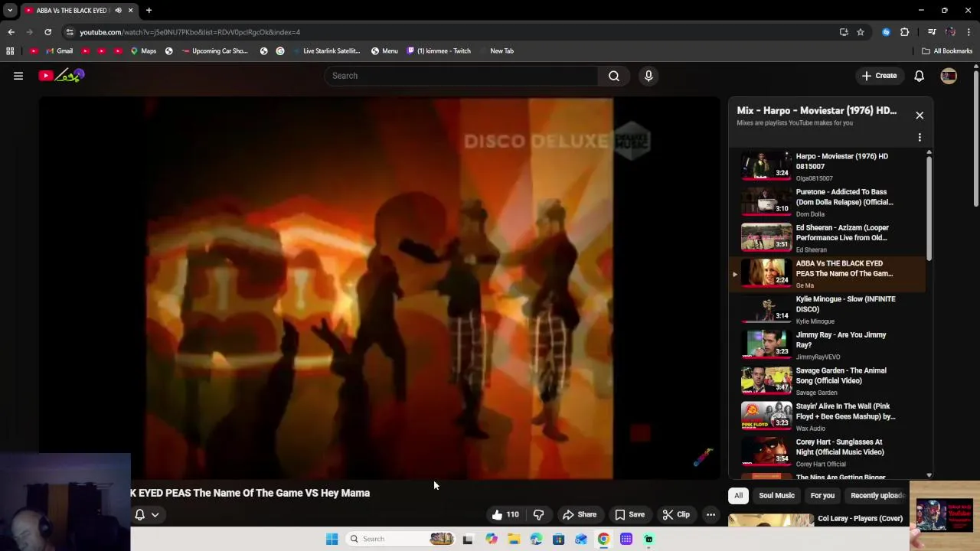Viewport: 980px width, 551px height.
Task: Dislike the video with thumbs down
Action: [x=538, y=514]
